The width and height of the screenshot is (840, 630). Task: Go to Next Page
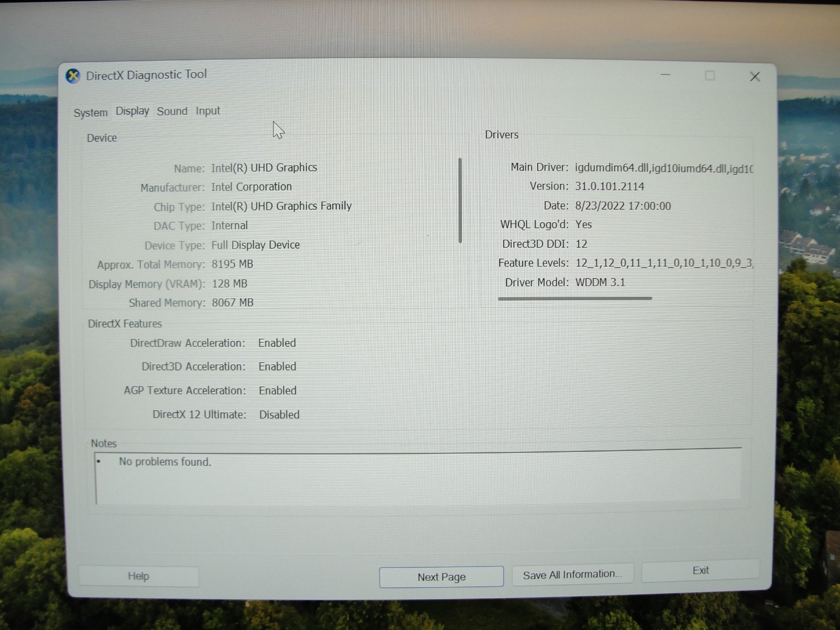[442, 576]
